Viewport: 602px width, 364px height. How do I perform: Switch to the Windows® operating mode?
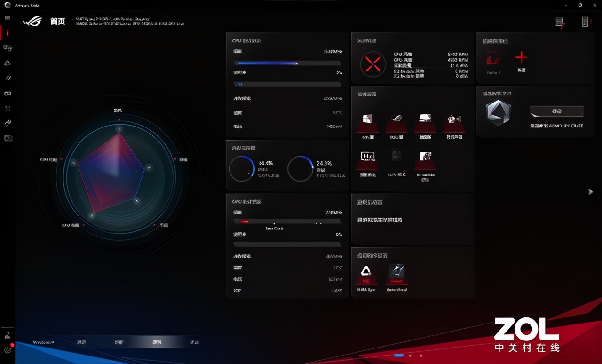coord(44,342)
